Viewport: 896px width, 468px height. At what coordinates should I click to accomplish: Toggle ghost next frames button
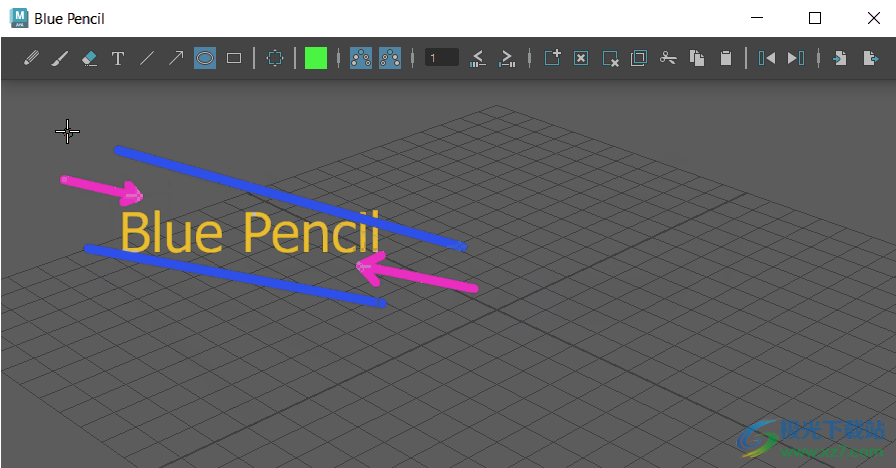click(390, 58)
